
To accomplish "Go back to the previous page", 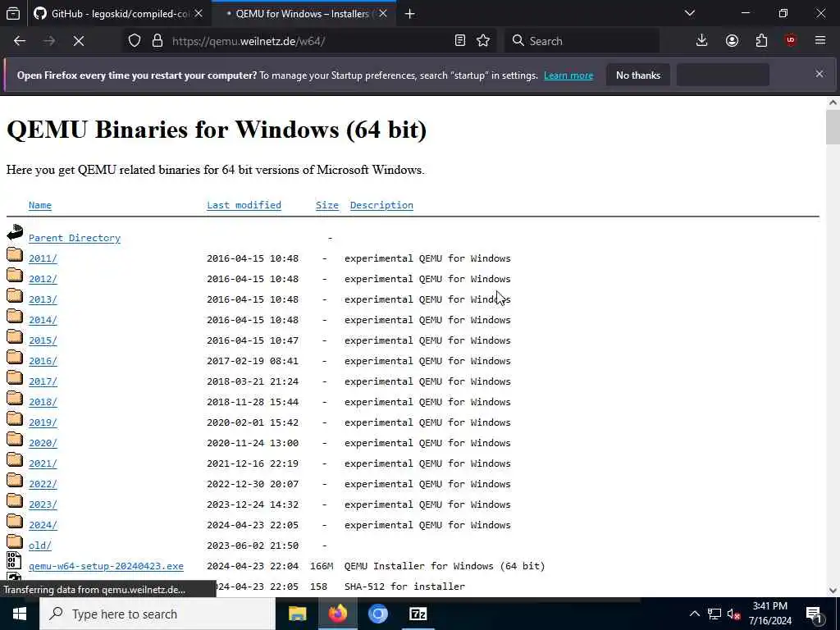I will pos(20,41).
